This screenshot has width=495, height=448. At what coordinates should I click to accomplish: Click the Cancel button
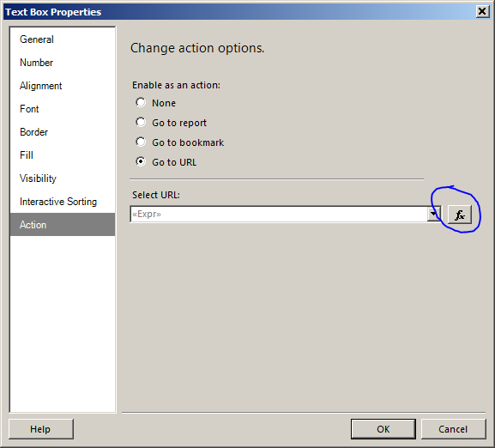453,429
